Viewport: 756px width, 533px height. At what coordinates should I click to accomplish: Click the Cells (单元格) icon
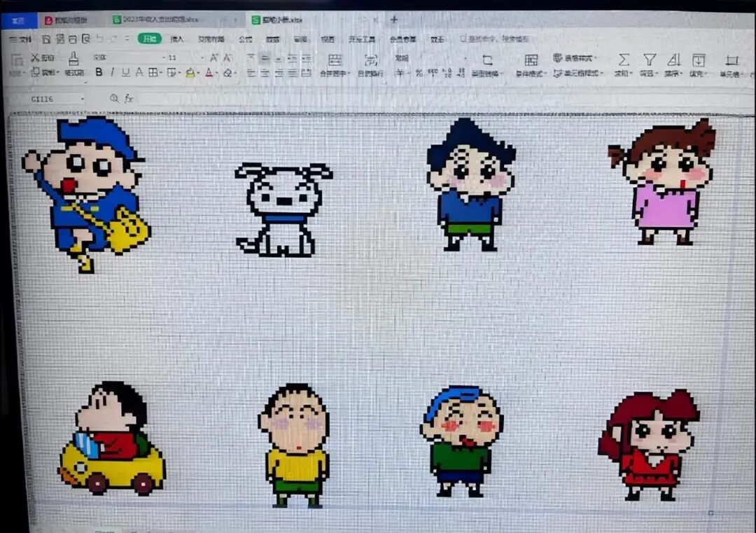732,60
